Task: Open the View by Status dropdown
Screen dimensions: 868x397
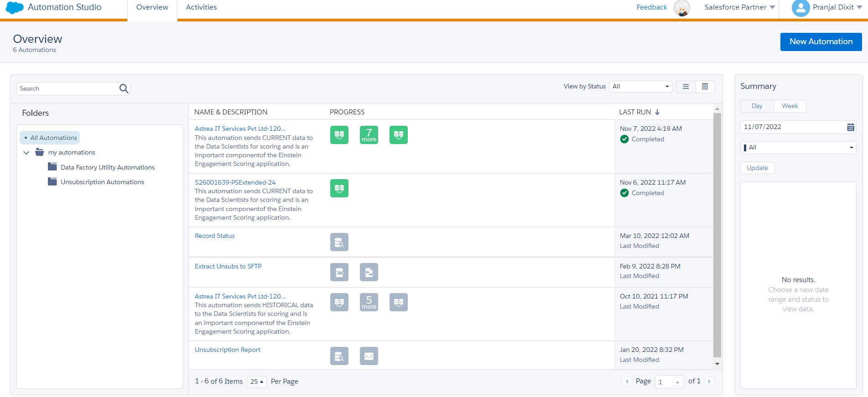Action: click(x=641, y=87)
